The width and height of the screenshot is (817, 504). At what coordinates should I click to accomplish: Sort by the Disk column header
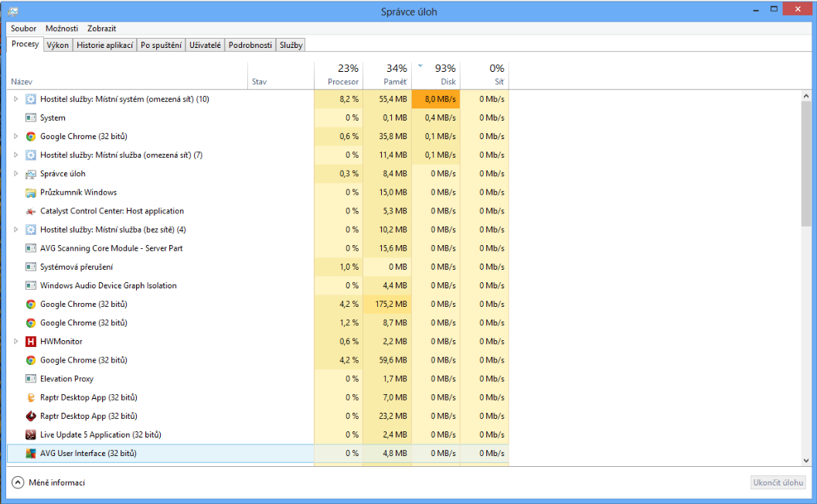(x=436, y=75)
